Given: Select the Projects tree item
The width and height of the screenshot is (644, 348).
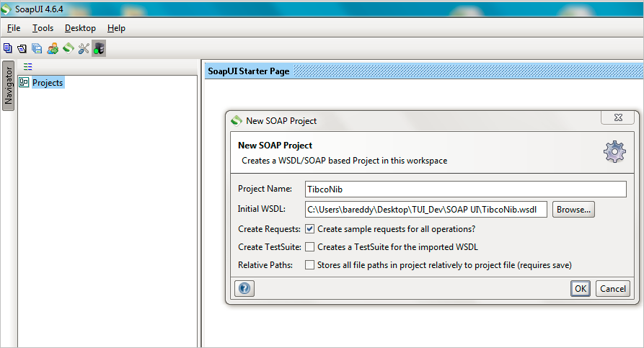Looking at the screenshot, I should pyautogui.click(x=48, y=82).
